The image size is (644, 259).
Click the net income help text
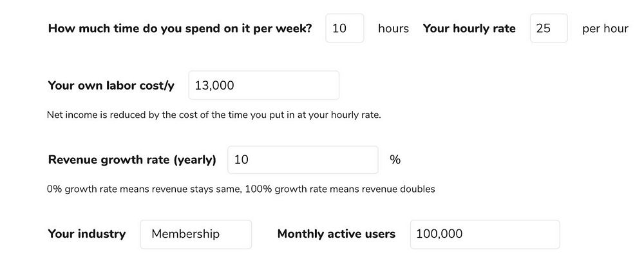click(214, 115)
